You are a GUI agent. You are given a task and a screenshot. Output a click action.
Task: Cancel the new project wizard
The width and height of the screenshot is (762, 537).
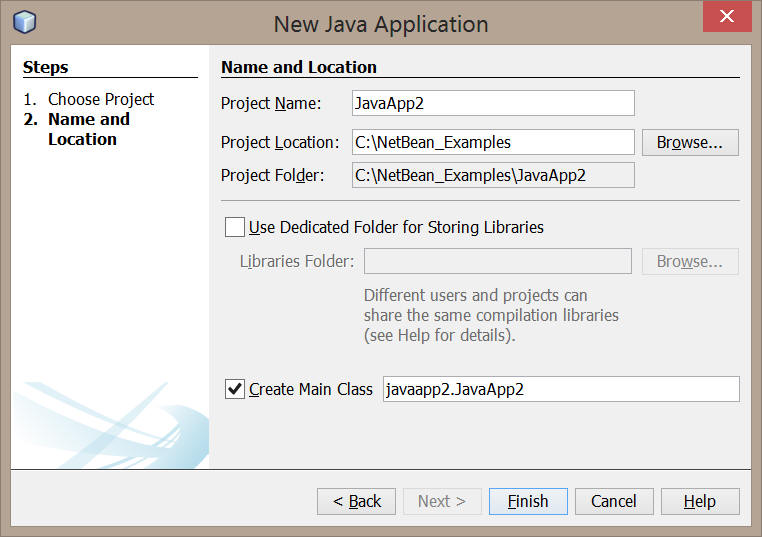click(x=614, y=501)
